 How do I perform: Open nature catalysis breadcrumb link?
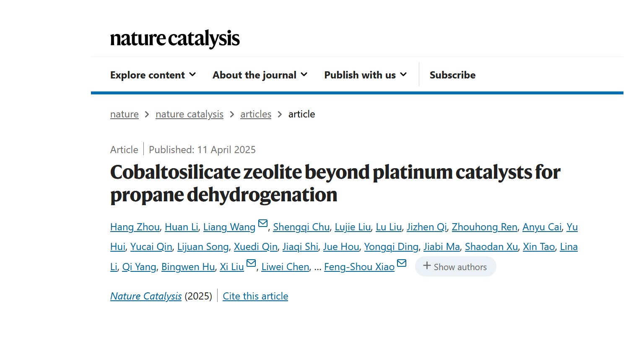click(x=190, y=114)
